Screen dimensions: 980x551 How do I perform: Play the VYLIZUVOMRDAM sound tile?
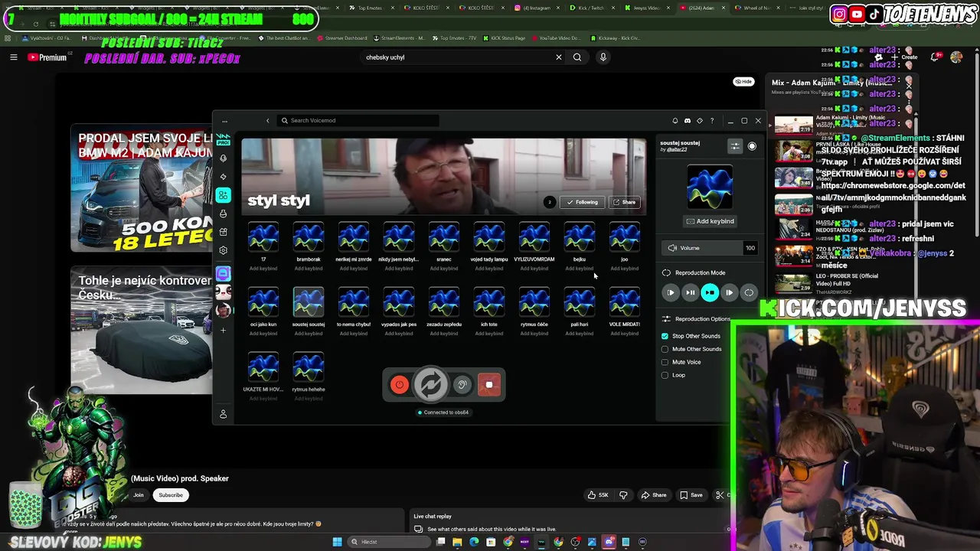(534, 237)
